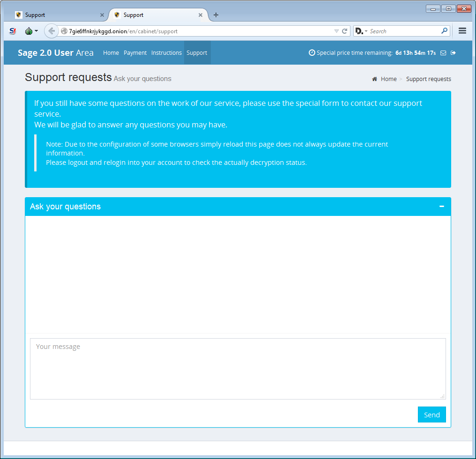The height and width of the screenshot is (459, 476).
Task: Reload the current page
Action: 344,31
